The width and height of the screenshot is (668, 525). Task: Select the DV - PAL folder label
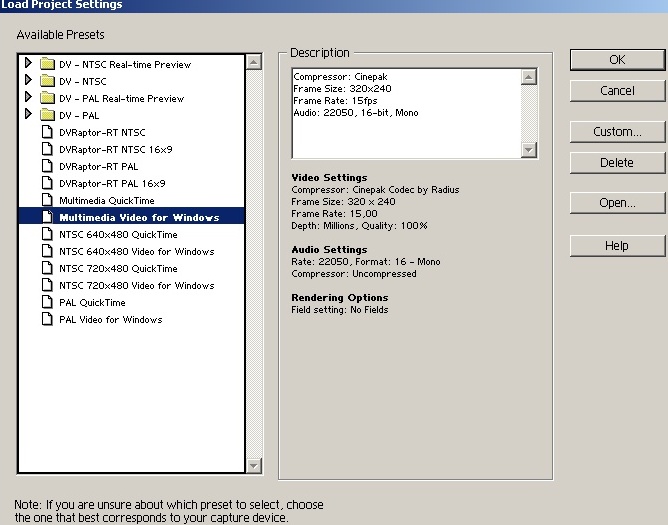point(79,115)
